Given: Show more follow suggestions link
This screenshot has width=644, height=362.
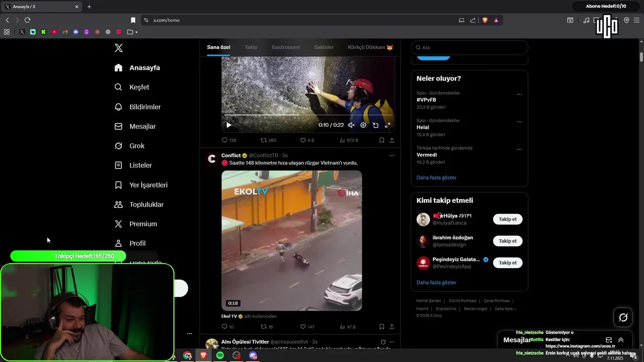Looking at the screenshot, I should (x=436, y=283).
